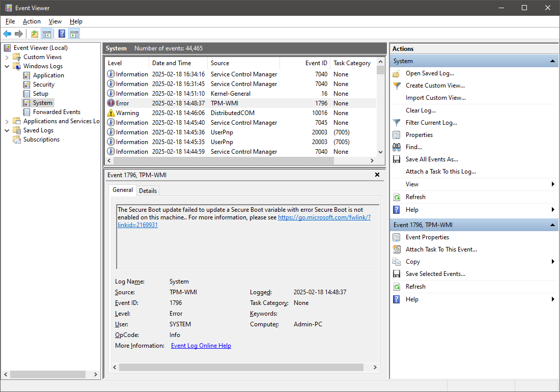This screenshot has height=392, width=560.
Task: Open the go.microsoft.com fwlink URL
Action: 324,217
